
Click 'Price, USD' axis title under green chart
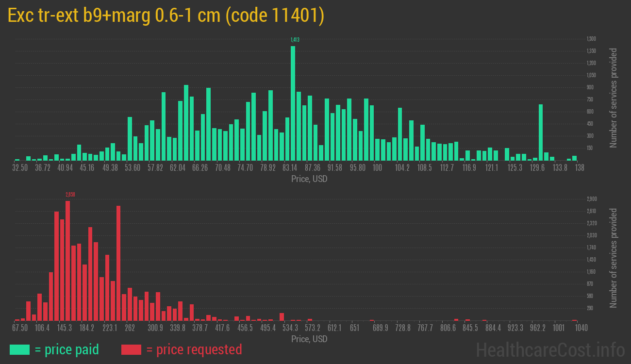click(x=309, y=179)
